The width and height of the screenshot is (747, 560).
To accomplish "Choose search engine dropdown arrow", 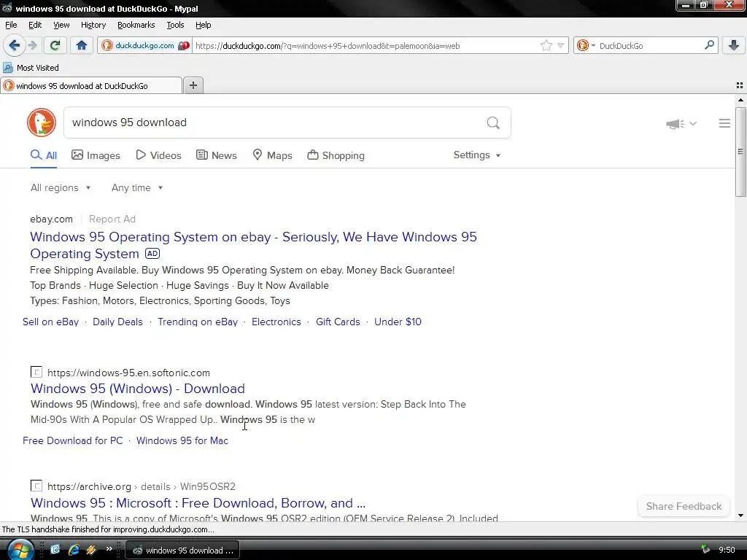I will pos(593,46).
